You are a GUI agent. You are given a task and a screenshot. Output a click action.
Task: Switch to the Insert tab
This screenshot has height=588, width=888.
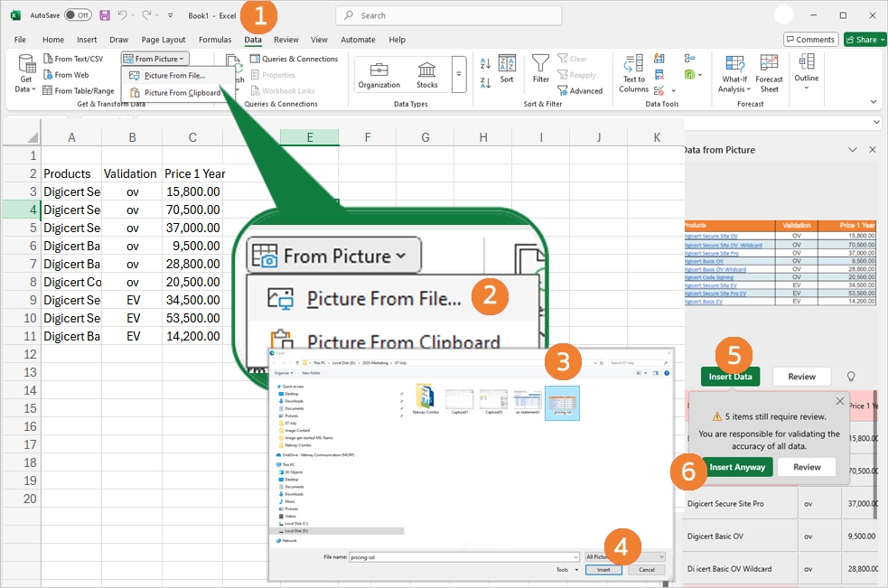point(87,40)
